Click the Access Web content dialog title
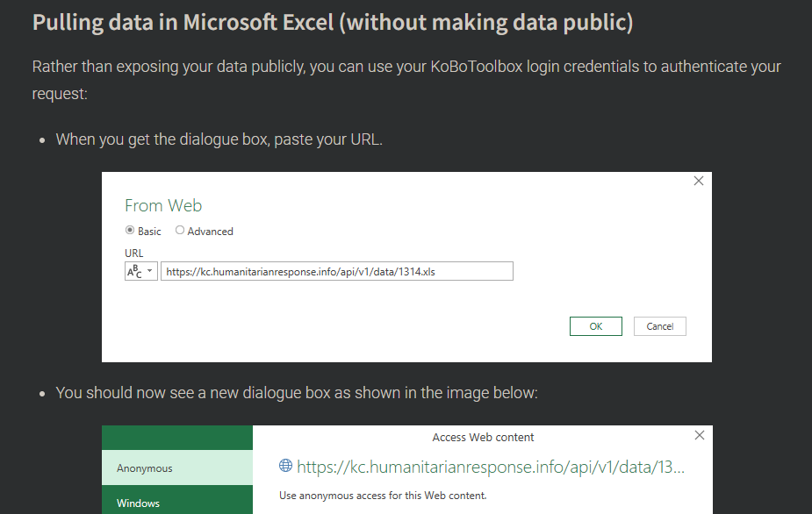 pyautogui.click(x=484, y=437)
